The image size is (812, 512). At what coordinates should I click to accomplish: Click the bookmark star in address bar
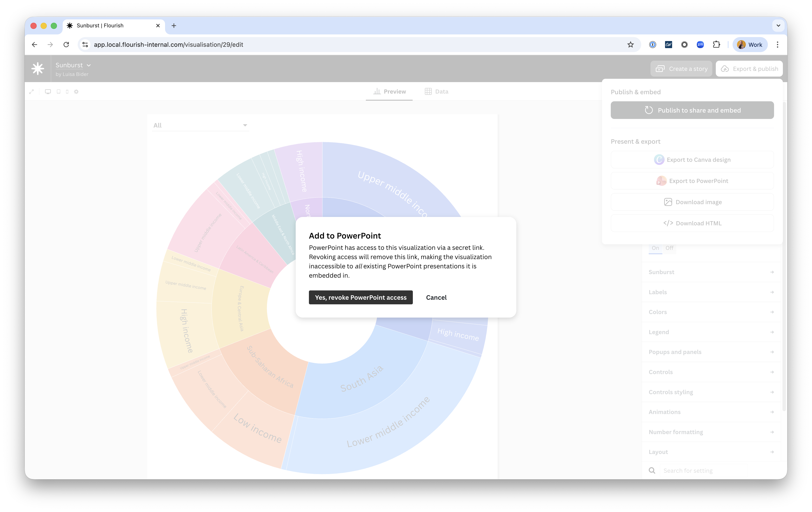(630, 45)
